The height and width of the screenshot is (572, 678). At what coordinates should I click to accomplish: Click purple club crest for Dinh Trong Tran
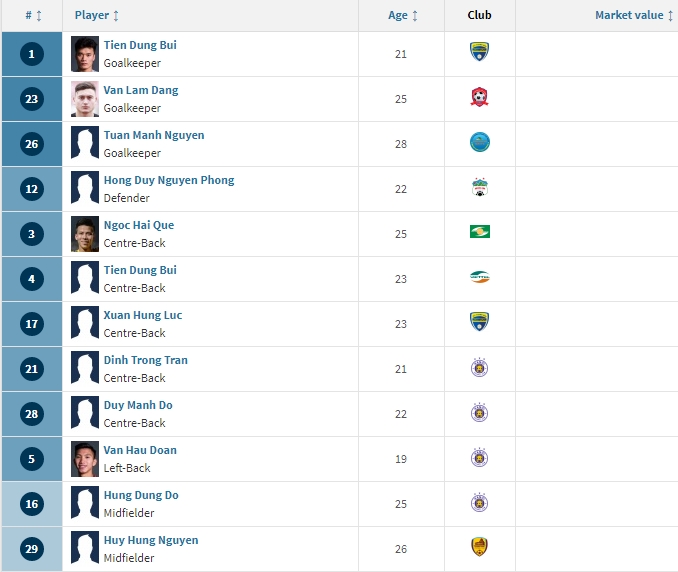(x=480, y=367)
